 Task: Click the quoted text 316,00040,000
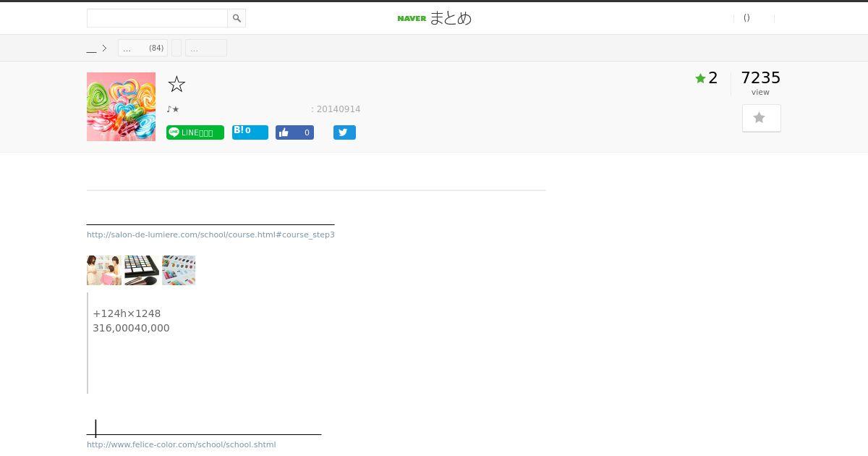[131, 328]
